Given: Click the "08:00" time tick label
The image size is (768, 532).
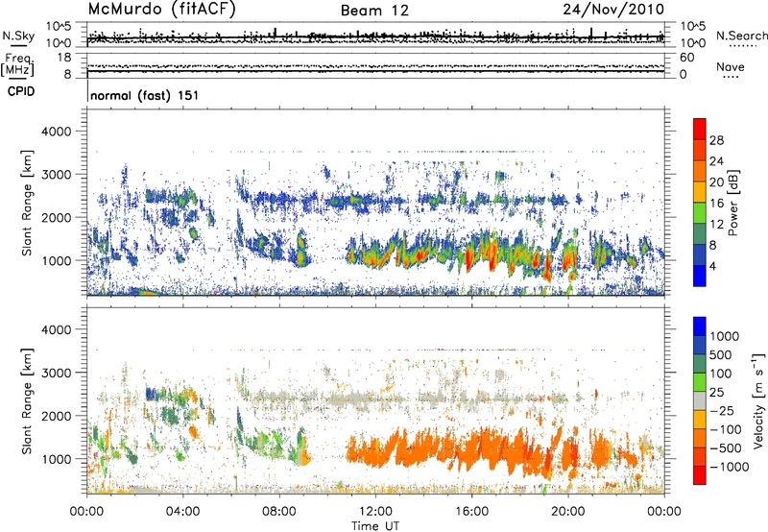Looking at the screenshot, I should tap(279, 512).
